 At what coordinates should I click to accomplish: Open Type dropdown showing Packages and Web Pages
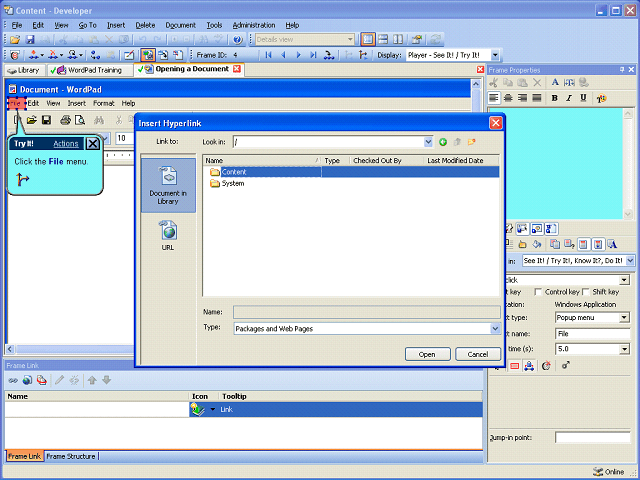[x=495, y=329]
